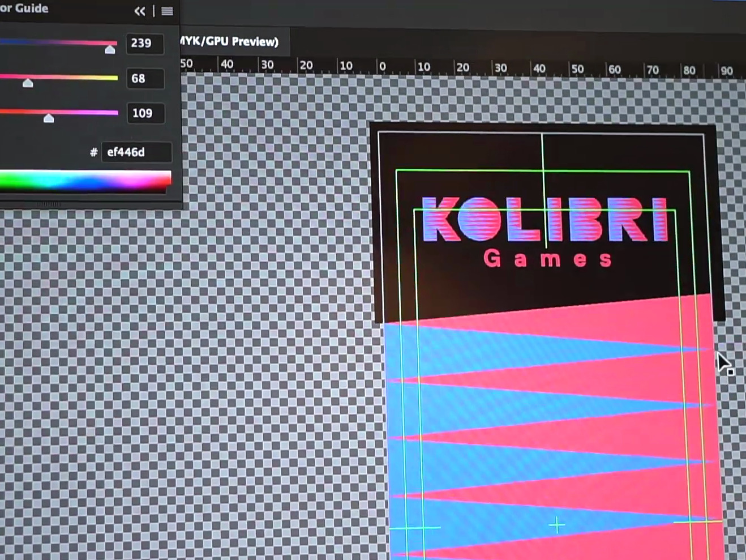The image size is (746, 560).
Task: Click the color value field showing 109
Action: pos(145,113)
